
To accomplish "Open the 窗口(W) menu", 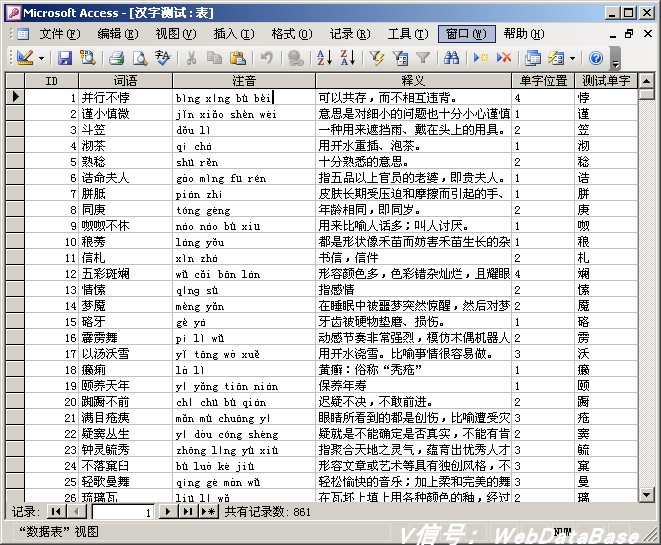I will point(466,34).
